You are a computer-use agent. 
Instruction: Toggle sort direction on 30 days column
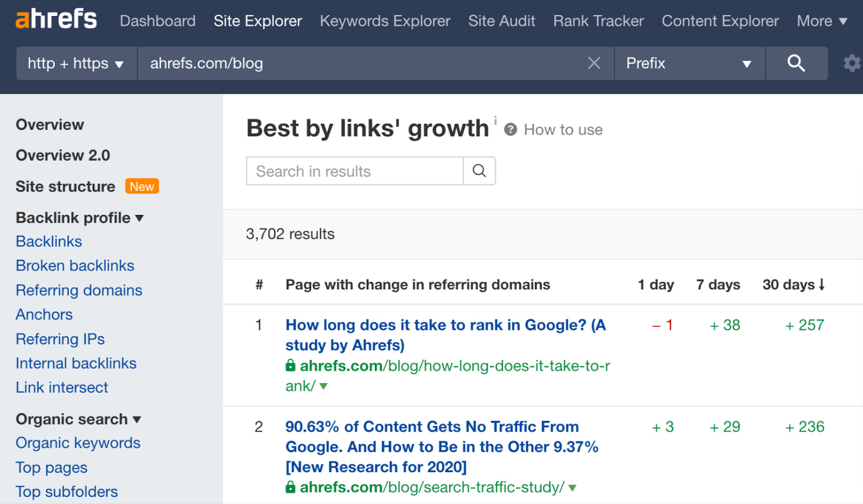click(x=793, y=285)
